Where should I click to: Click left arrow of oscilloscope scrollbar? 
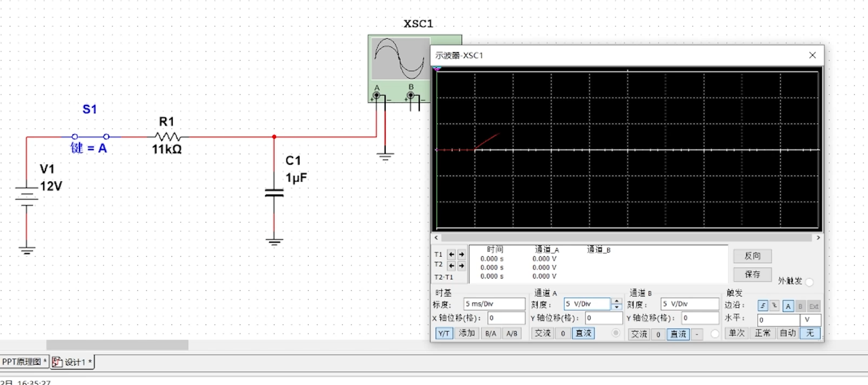(437, 238)
